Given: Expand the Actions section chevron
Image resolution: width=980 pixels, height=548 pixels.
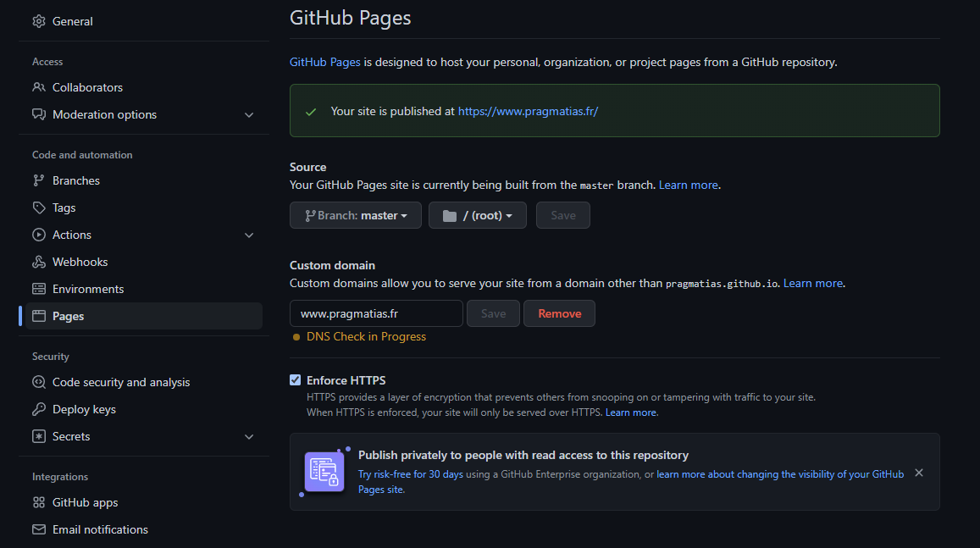Looking at the screenshot, I should pos(249,235).
